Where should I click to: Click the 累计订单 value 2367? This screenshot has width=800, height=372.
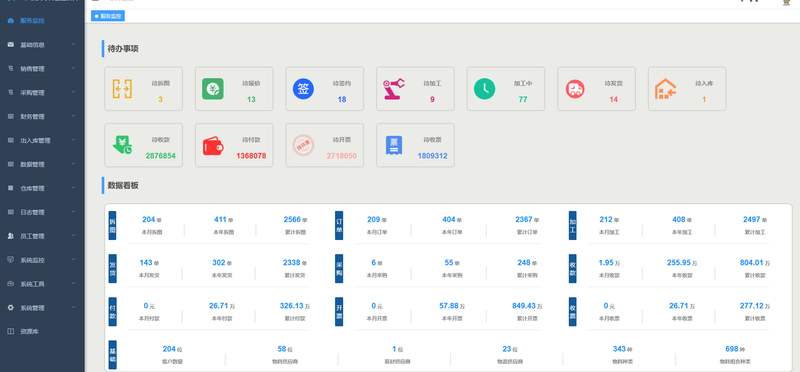click(524, 219)
